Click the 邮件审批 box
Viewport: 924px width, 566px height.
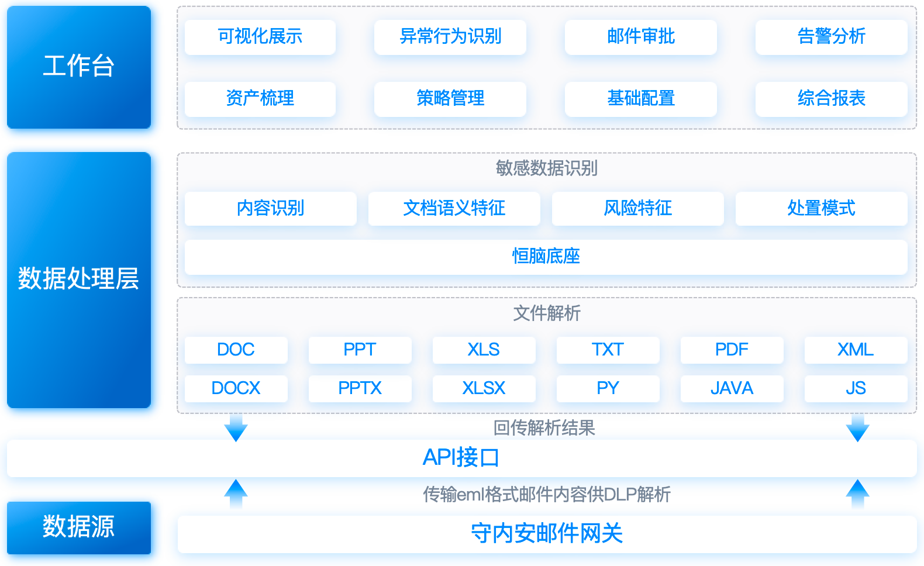(x=641, y=37)
